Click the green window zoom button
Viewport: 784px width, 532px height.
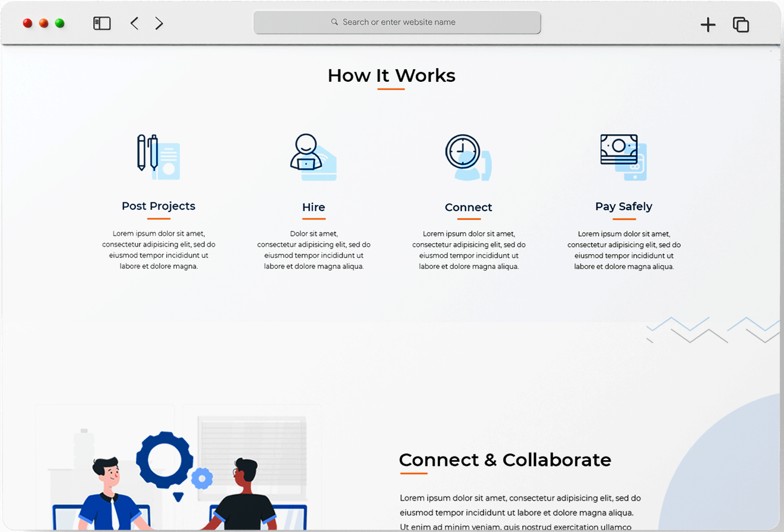tap(60, 23)
